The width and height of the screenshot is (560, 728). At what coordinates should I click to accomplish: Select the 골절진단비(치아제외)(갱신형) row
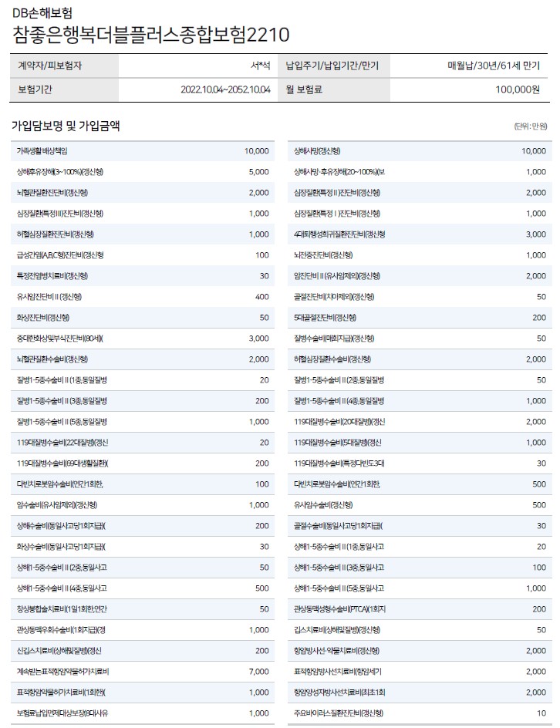pos(420,297)
